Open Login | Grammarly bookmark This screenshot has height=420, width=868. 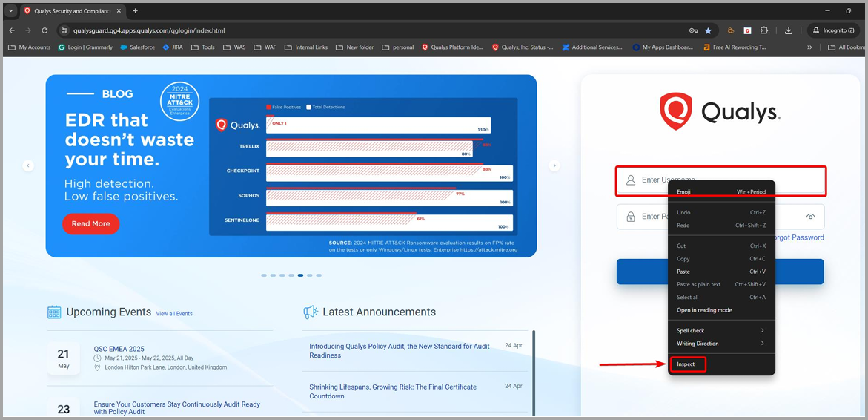pos(86,47)
